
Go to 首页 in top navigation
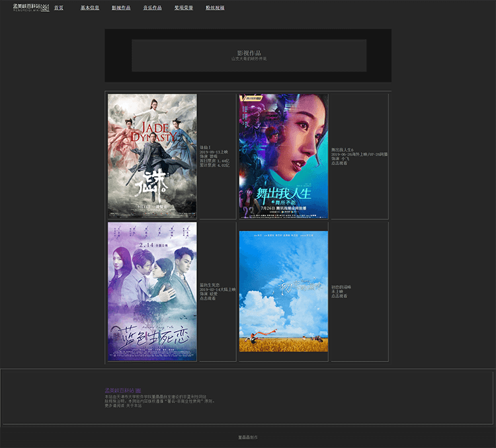pyautogui.click(x=58, y=7)
